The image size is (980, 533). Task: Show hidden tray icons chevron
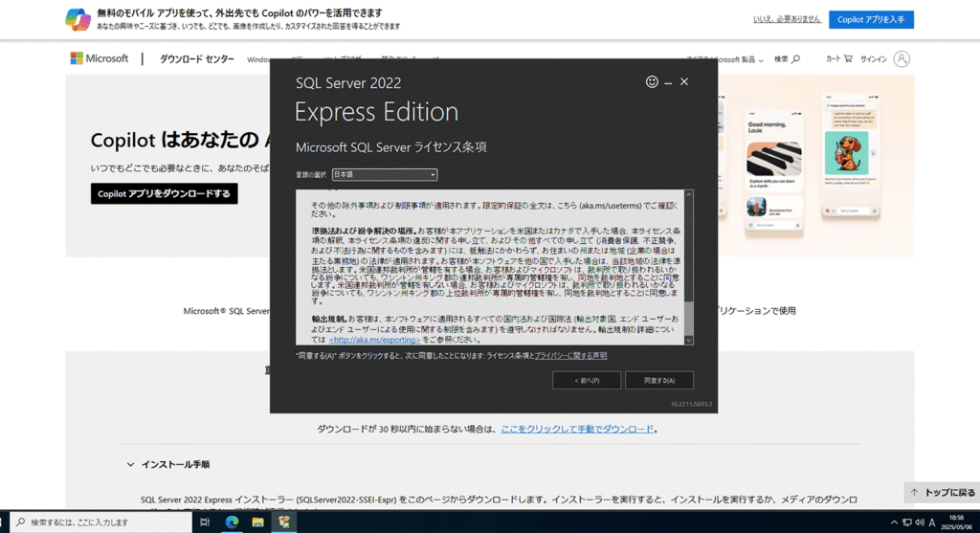(894, 522)
